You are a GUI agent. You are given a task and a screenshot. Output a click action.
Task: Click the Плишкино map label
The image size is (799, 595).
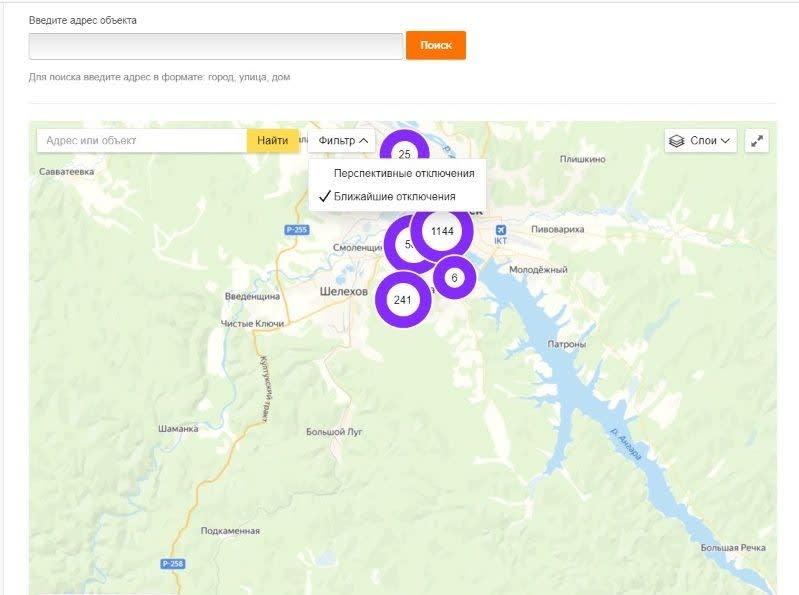pyautogui.click(x=582, y=159)
